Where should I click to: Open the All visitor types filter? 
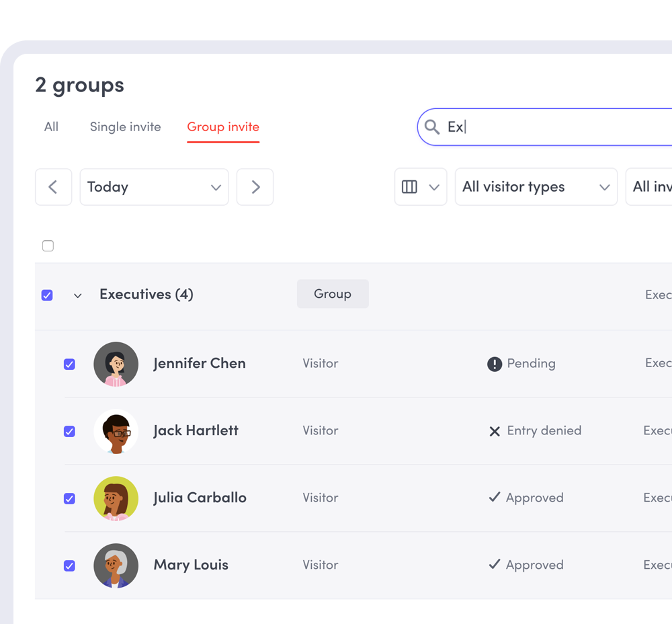pyautogui.click(x=536, y=186)
